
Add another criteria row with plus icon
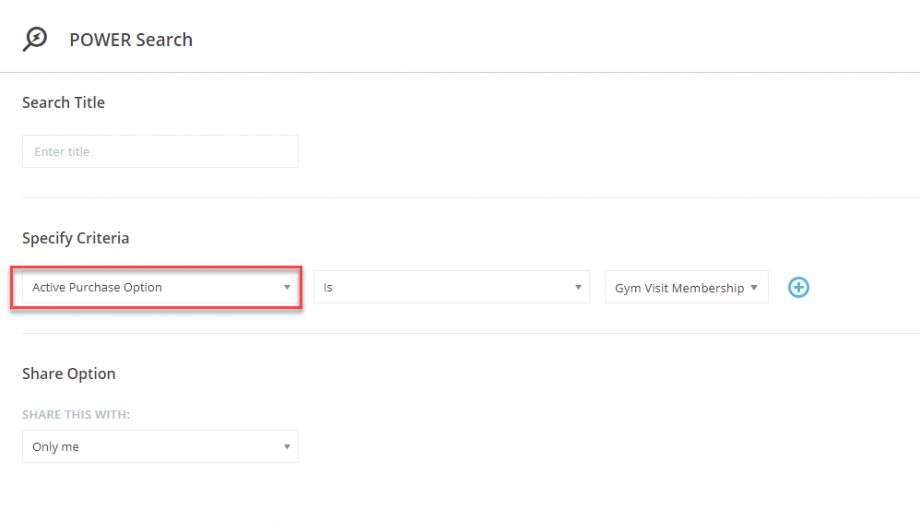[x=798, y=287]
